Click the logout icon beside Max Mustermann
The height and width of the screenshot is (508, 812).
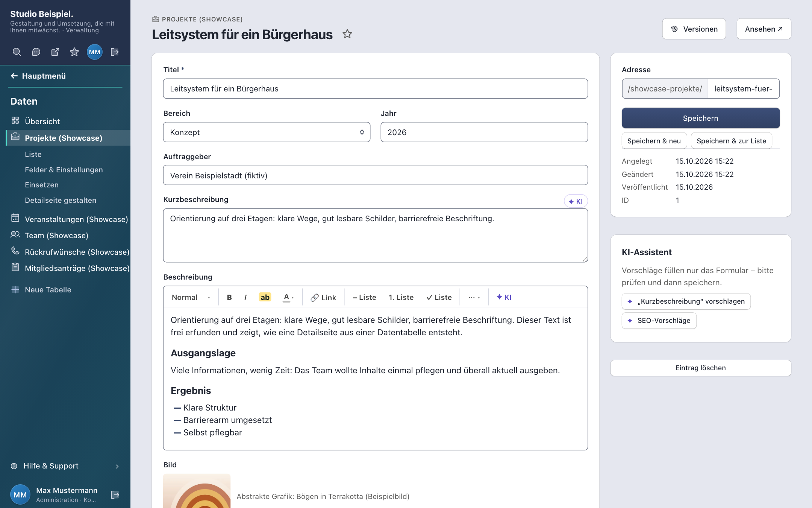115,494
